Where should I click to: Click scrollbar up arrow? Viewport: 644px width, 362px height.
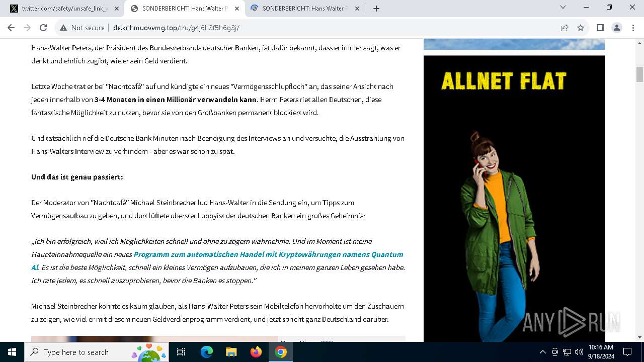point(640,43)
